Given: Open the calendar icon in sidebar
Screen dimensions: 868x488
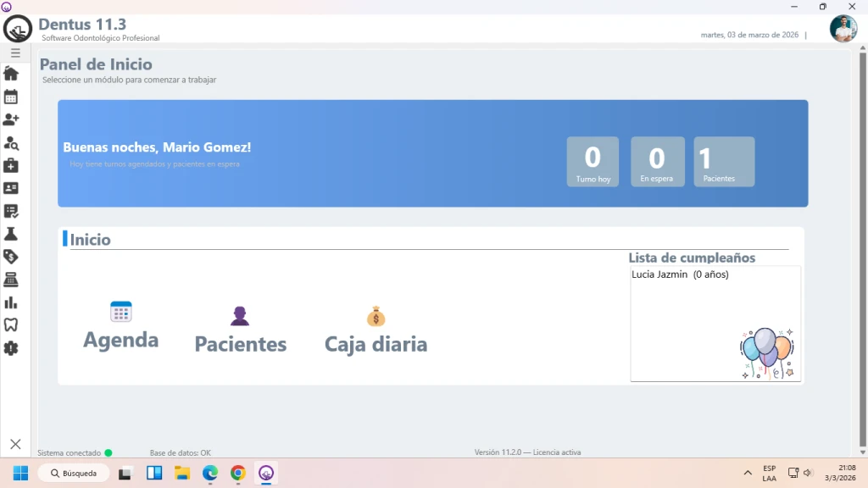Looking at the screenshot, I should click(11, 97).
